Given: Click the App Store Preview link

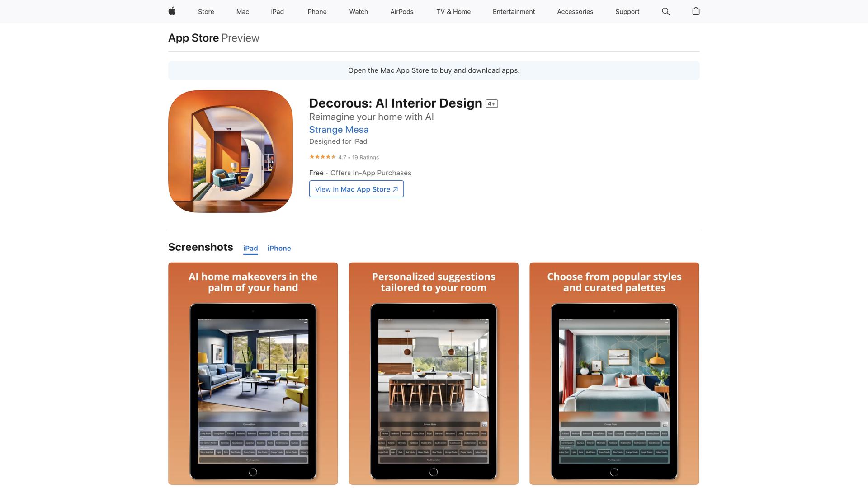Looking at the screenshot, I should click(193, 38).
